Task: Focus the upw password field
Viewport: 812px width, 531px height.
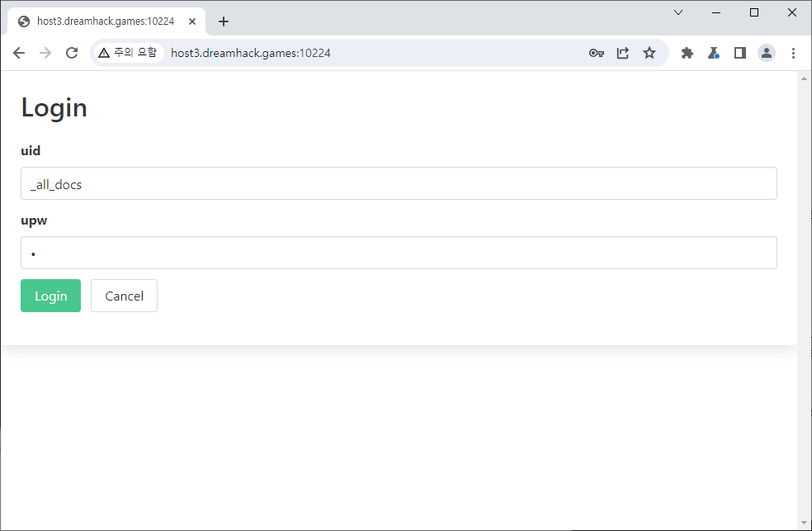Action: (399, 253)
